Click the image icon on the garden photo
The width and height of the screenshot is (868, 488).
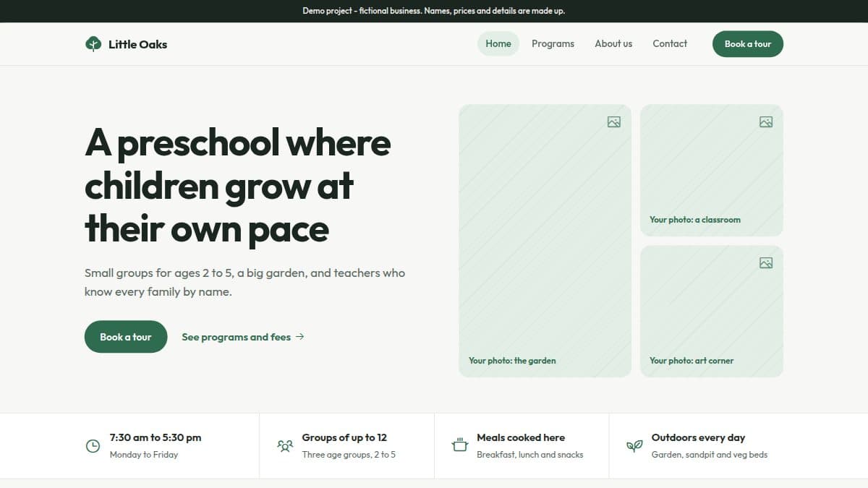coord(614,122)
